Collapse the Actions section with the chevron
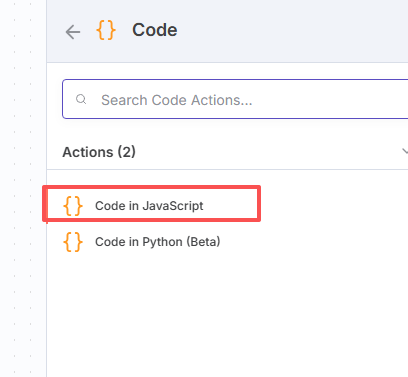Image resolution: width=408 pixels, height=377 pixels. (404, 151)
